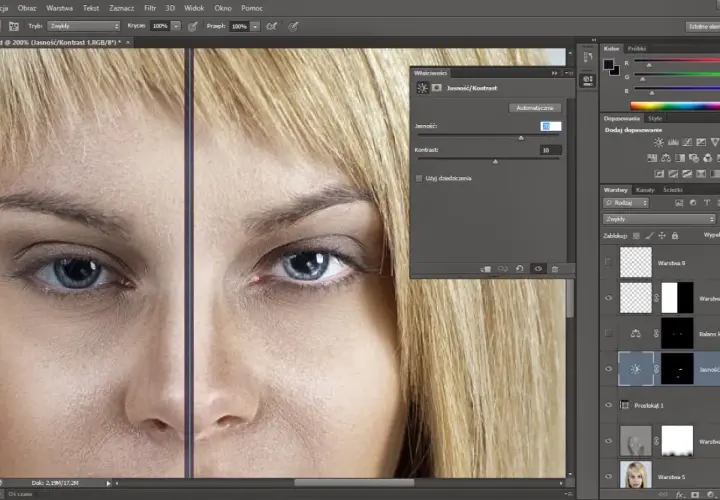
Task: Add a Curves adjustment layer
Action: 687,142
